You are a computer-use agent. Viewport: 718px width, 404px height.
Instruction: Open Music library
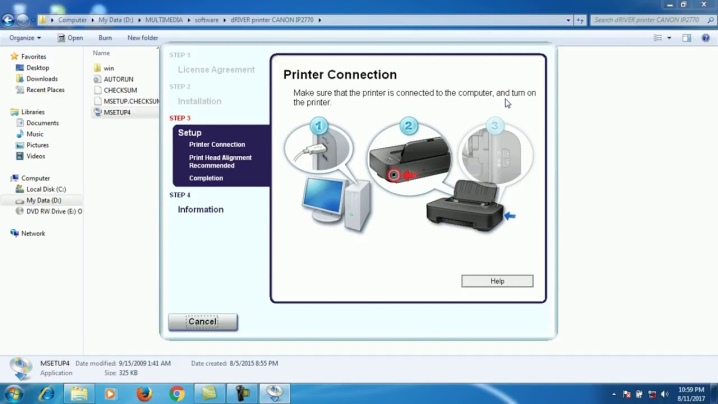click(x=34, y=134)
